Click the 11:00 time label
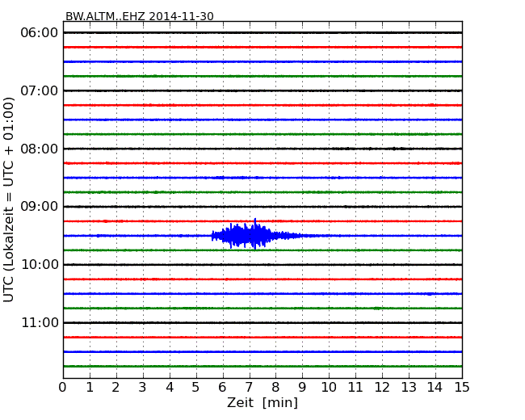The image size is (525, 420). click(40, 322)
